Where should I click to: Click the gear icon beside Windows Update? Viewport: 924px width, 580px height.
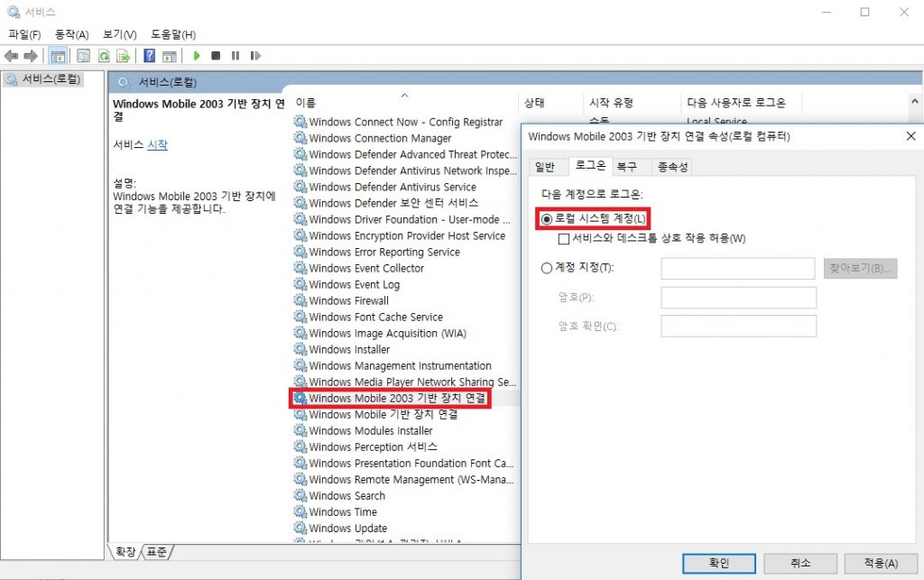point(300,528)
